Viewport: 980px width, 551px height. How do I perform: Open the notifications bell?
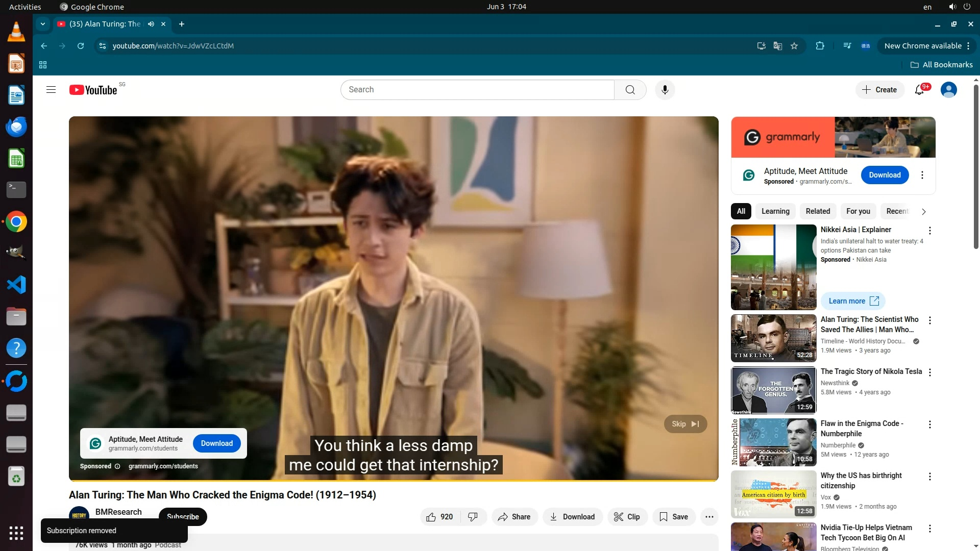tap(919, 90)
